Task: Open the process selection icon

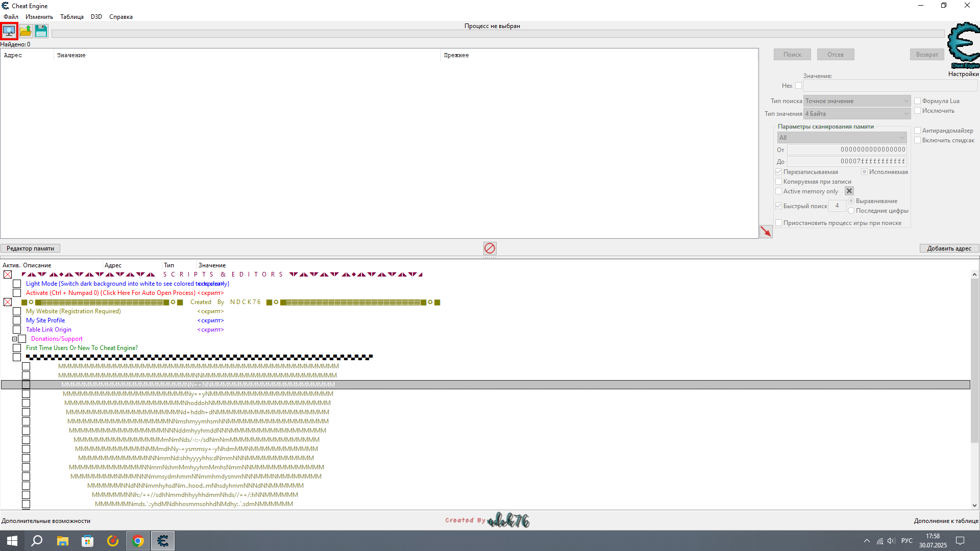Action: point(9,31)
